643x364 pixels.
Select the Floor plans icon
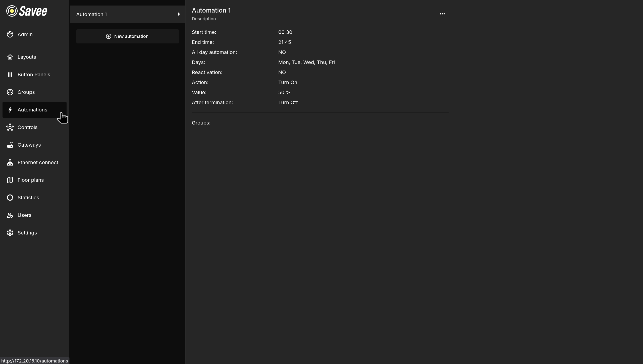(10, 180)
